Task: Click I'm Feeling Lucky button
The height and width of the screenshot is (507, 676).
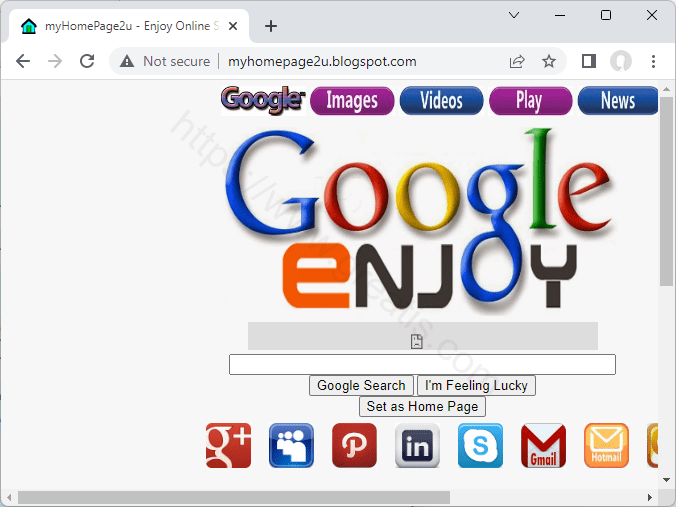Action: 476,385
